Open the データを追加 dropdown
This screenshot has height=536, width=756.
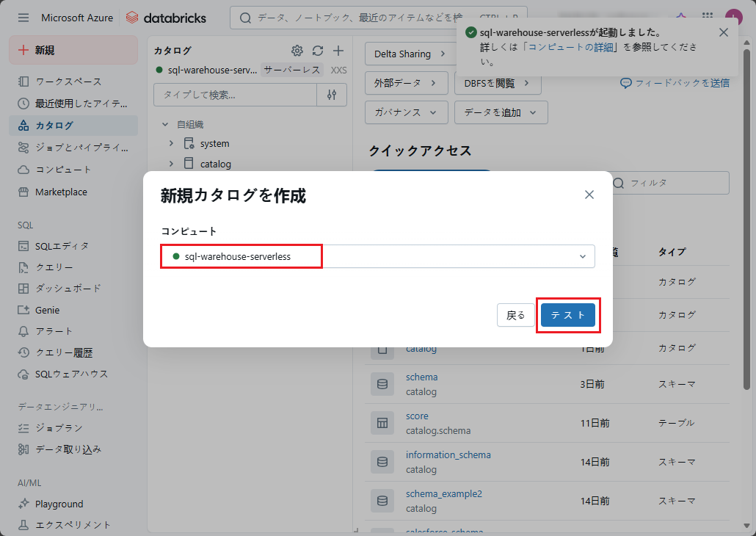click(x=501, y=112)
